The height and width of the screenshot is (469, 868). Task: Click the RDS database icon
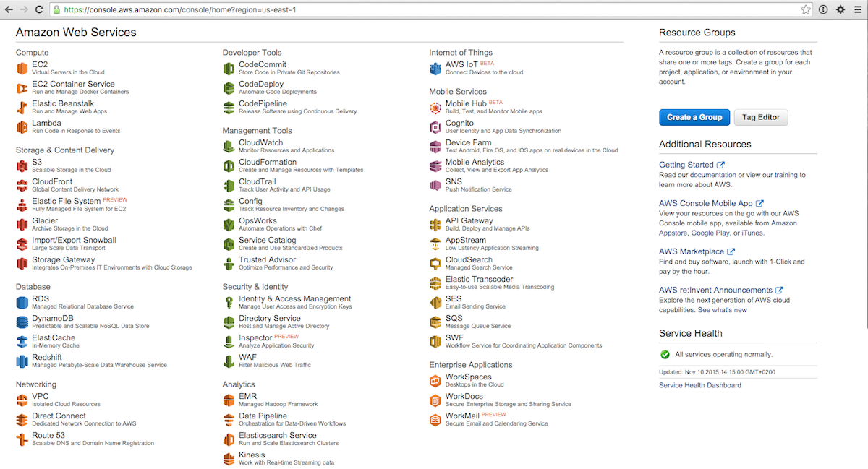pyautogui.click(x=22, y=303)
